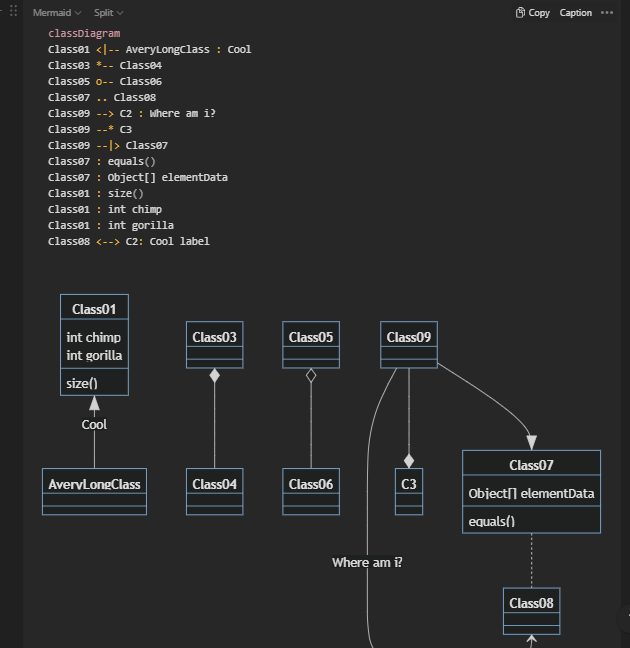Viewport: 630px width, 648px height.
Task: Click 'int gorilla' attribute in Class01 box
Action: [x=94, y=355]
